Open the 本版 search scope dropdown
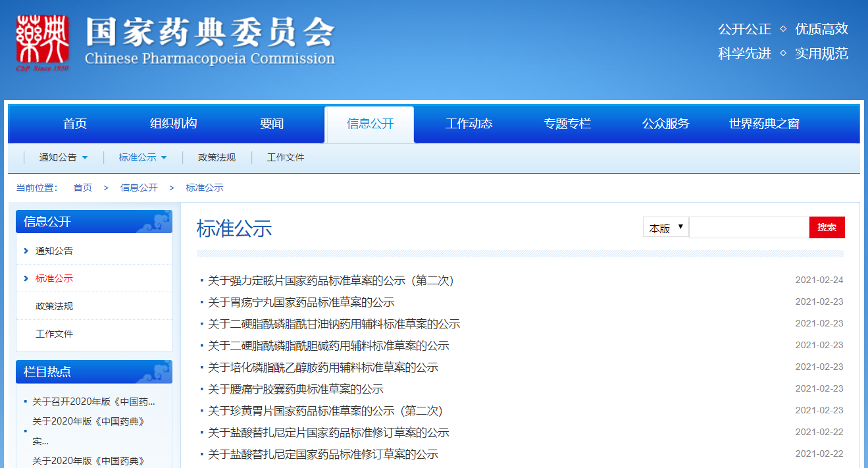This screenshot has height=468, width=868. tap(665, 228)
